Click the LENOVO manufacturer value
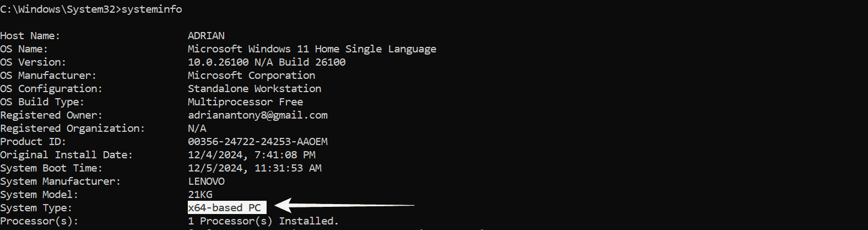 206,181
